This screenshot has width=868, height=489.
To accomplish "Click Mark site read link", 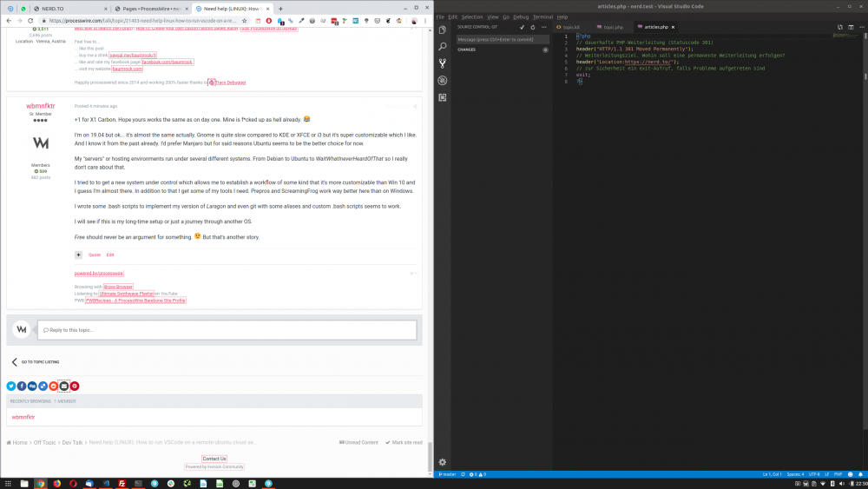I will coord(404,442).
